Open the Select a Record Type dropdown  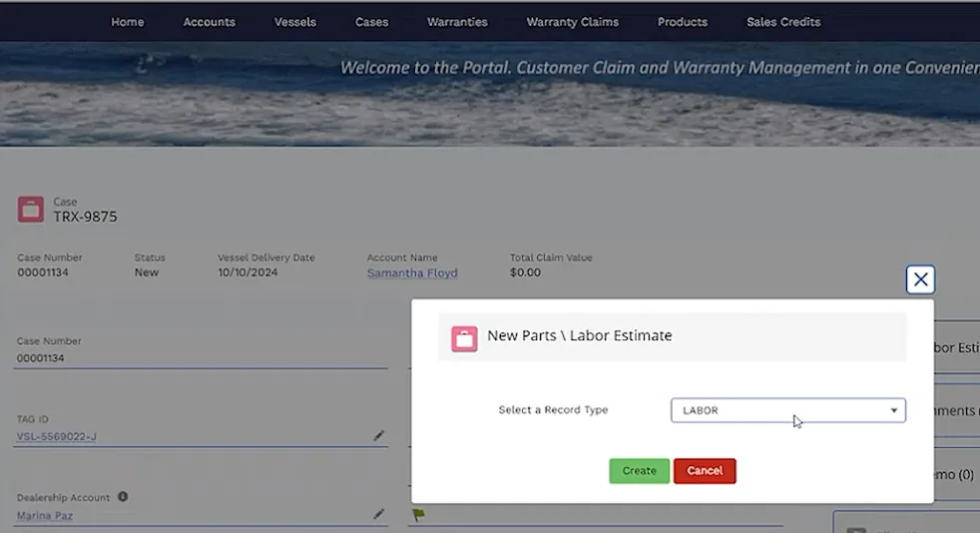click(x=786, y=410)
